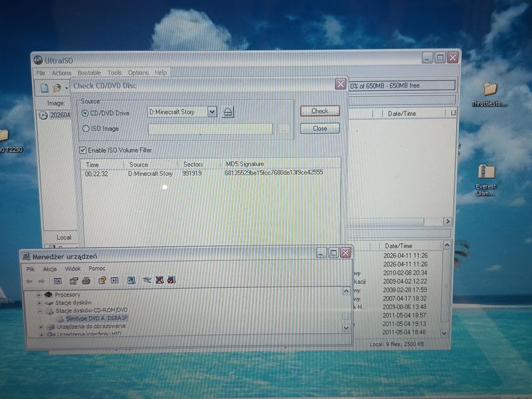Click the eject drive icon beside drive combo

tap(228, 112)
